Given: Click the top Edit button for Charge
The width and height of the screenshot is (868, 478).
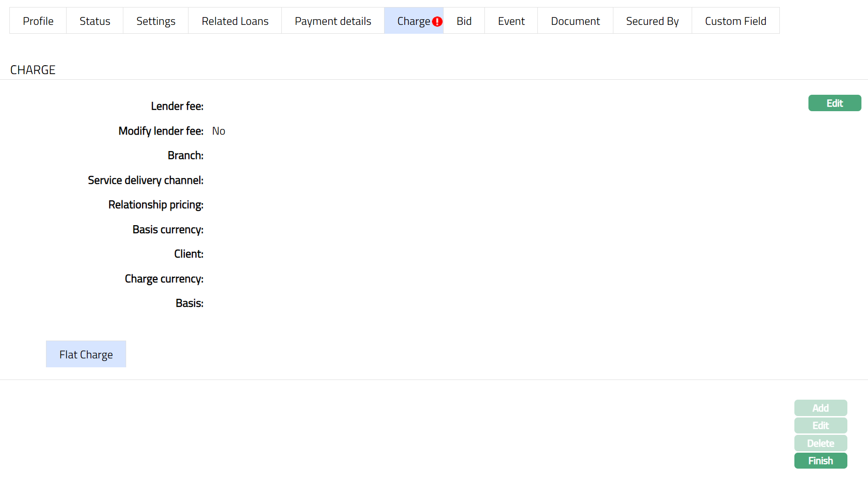Looking at the screenshot, I should (834, 103).
